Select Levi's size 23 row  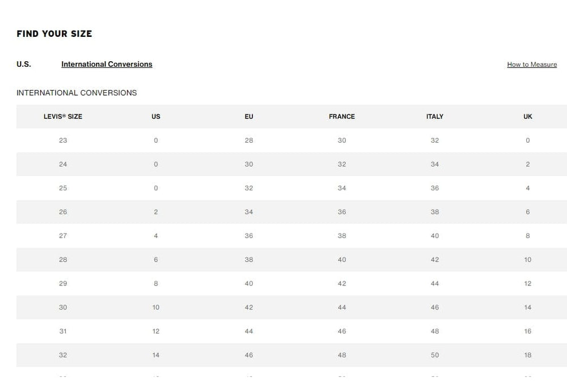coord(63,140)
